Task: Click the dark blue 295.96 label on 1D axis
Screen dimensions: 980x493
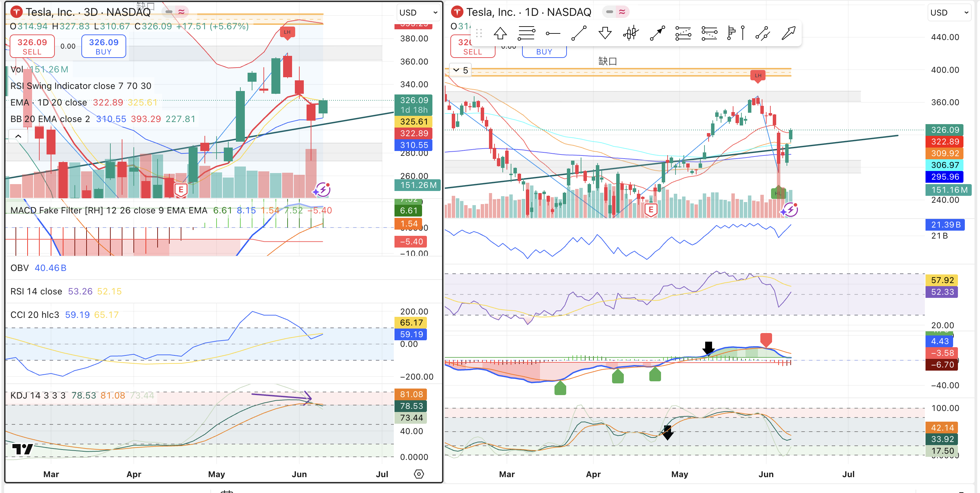Action: [944, 177]
